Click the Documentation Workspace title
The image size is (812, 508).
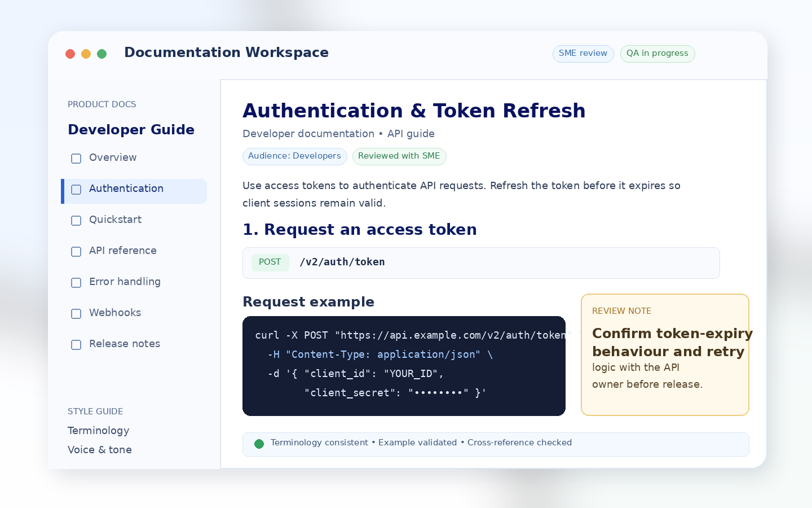(x=226, y=52)
